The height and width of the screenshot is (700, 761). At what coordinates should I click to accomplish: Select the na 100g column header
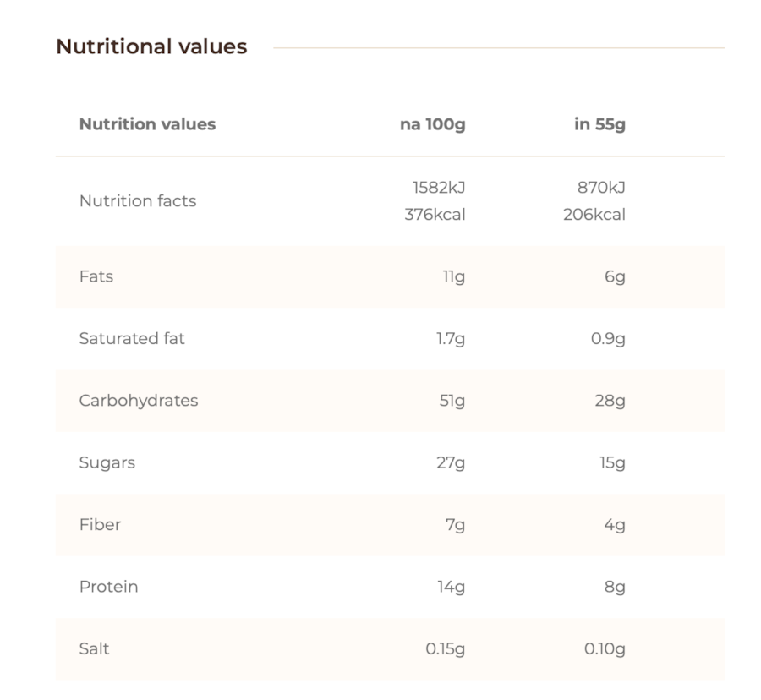pyautogui.click(x=432, y=124)
